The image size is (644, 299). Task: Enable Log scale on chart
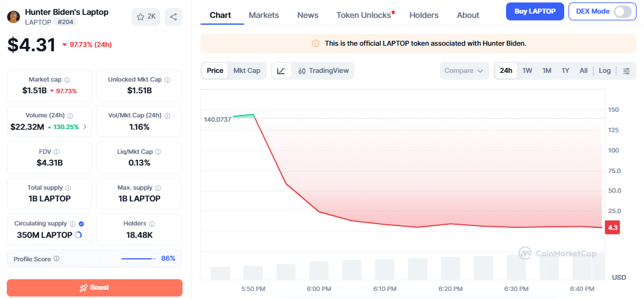point(604,70)
